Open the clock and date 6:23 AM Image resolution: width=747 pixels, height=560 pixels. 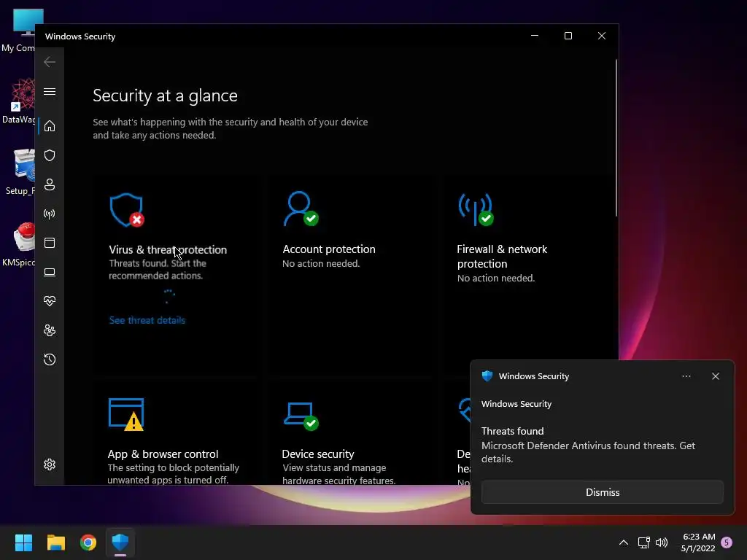tap(698, 542)
